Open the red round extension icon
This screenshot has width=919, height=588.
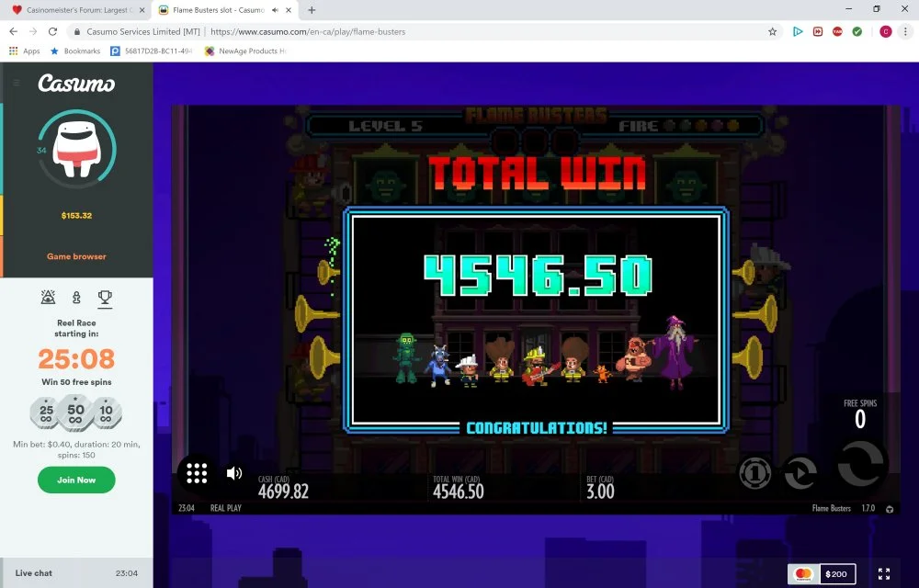[x=837, y=31]
